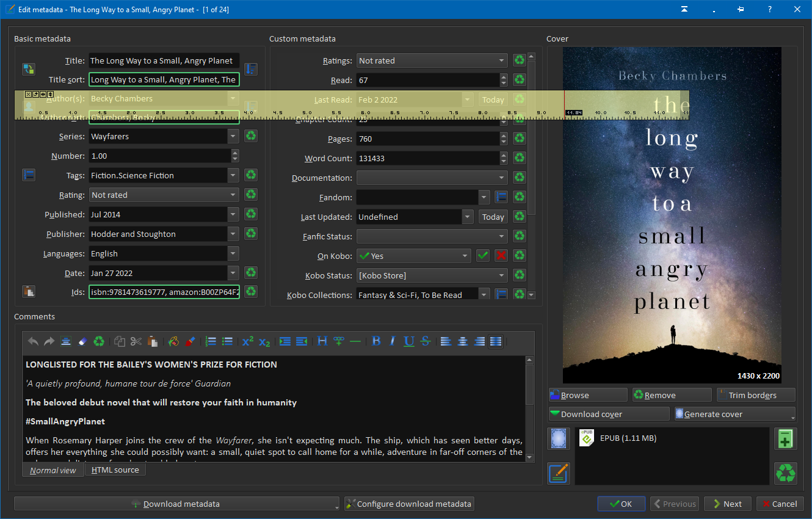
Task: Open the tag editor icon beside Tags
Action: 29,175
